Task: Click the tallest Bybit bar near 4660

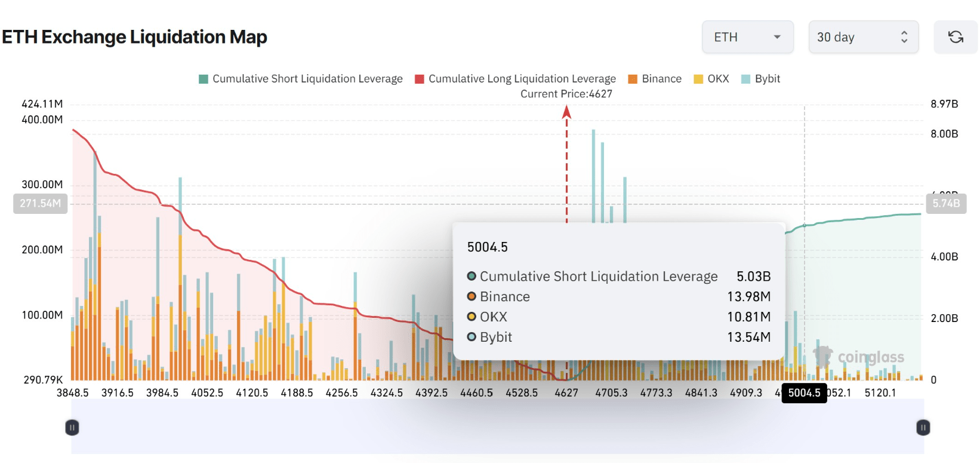Action: tap(593, 176)
